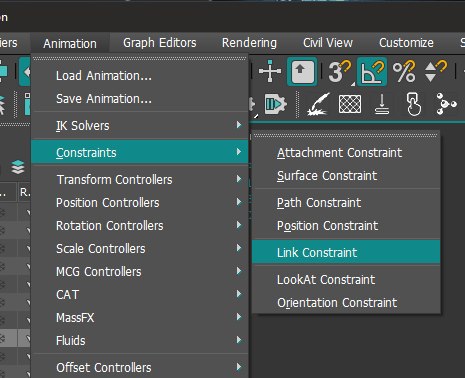Click the Select and Manipulate crosshair icon

click(x=270, y=71)
